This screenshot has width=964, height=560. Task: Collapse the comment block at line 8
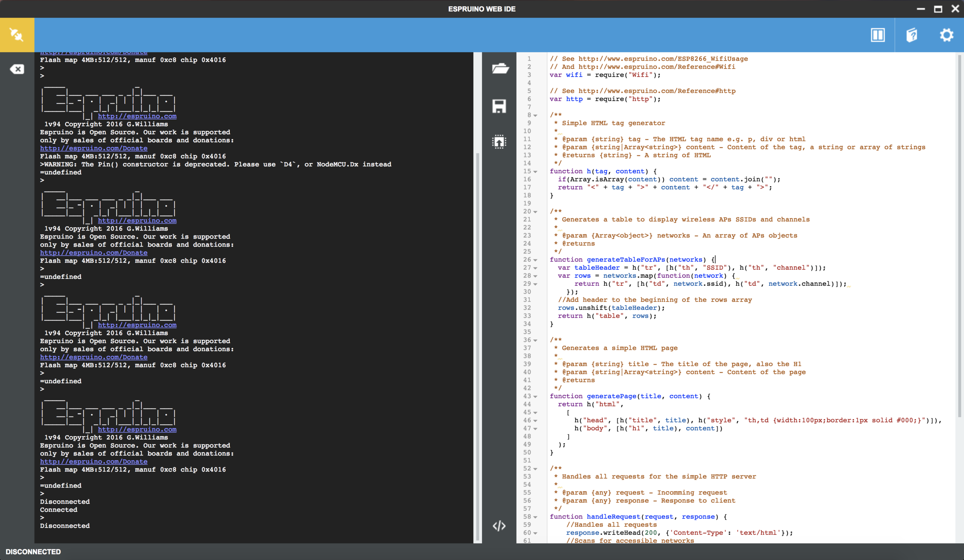coord(536,115)
